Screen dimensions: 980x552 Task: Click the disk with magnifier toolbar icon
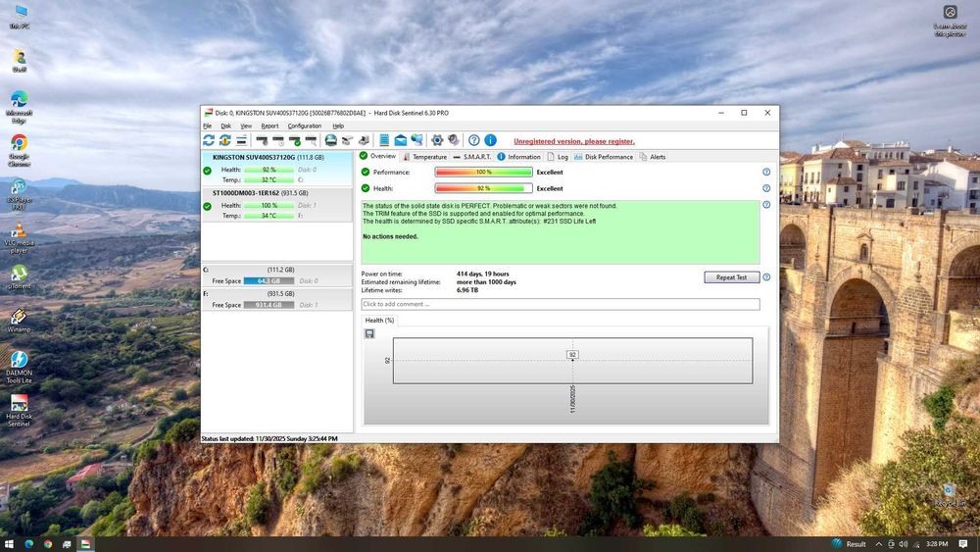(312, 140)
